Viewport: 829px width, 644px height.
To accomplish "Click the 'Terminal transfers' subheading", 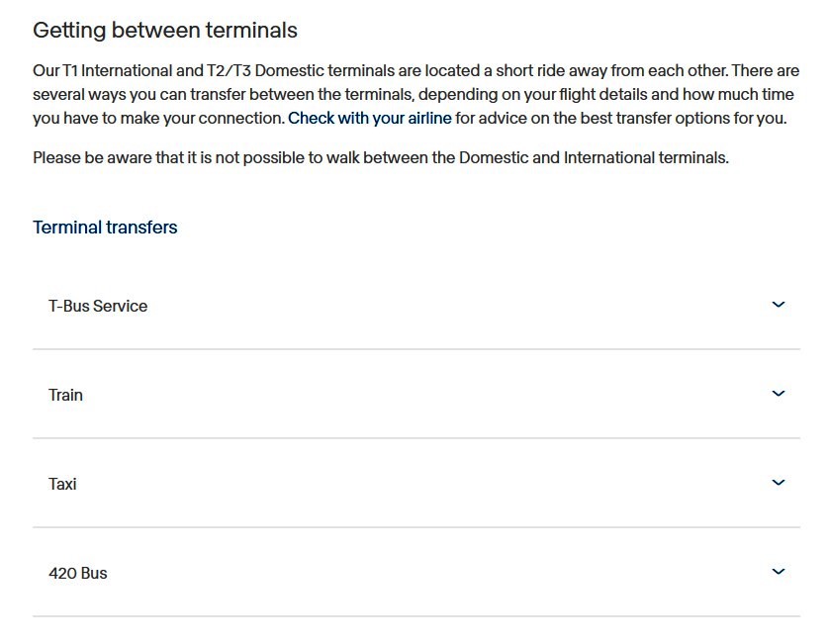I will click(105, 228).
